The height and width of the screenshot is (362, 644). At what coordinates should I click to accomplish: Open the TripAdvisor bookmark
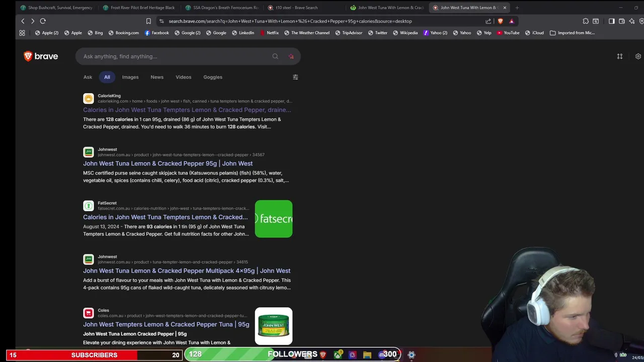coord(348,33)
